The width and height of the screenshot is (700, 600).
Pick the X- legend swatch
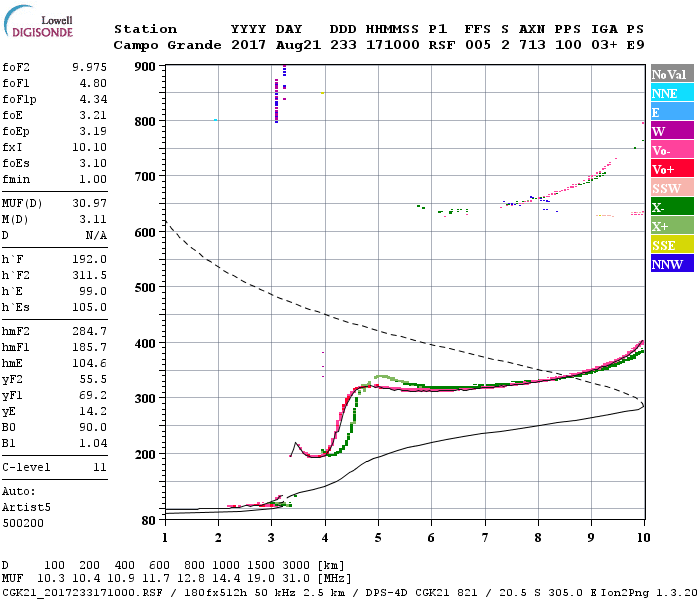pyautogui.click(x=672, y=206)
